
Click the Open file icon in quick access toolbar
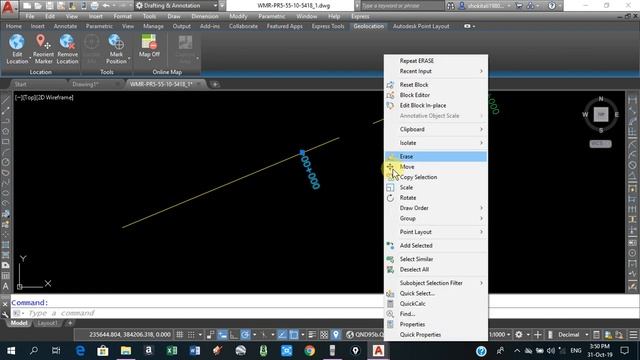pyautogui.click(x=38, y=6)
